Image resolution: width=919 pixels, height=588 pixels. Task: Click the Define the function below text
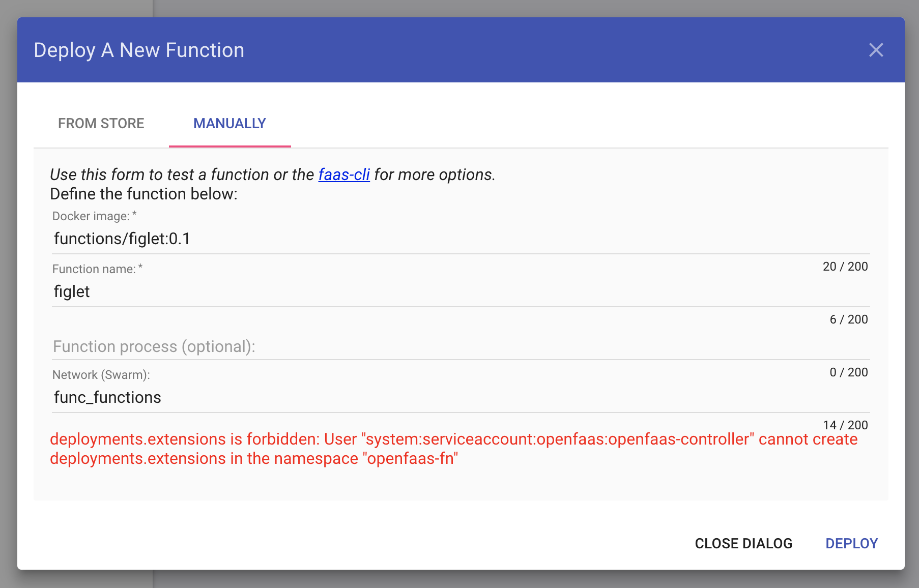(x=143, y=194)
